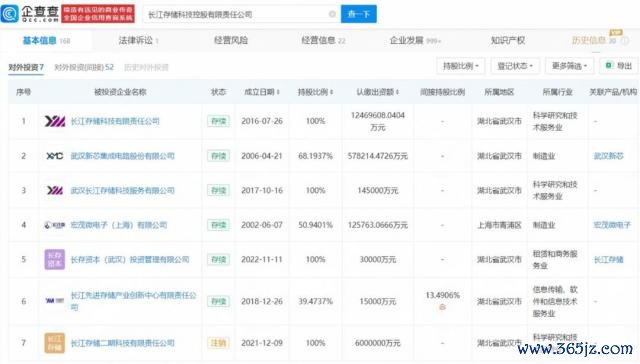Click the indirect holding detail icon under 13.4906%
640x364 pixels.
coord(442,307)
